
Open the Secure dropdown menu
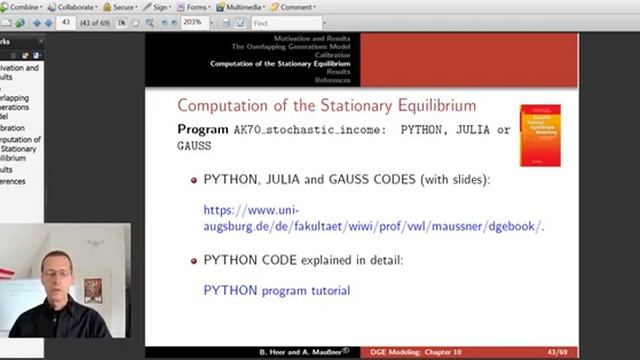[120, 7]
